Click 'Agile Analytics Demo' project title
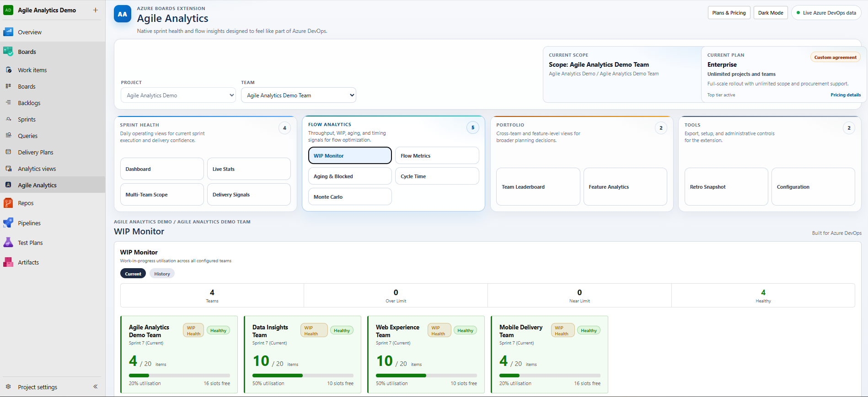This screenshot has width=868, height=397. [47, 10]
